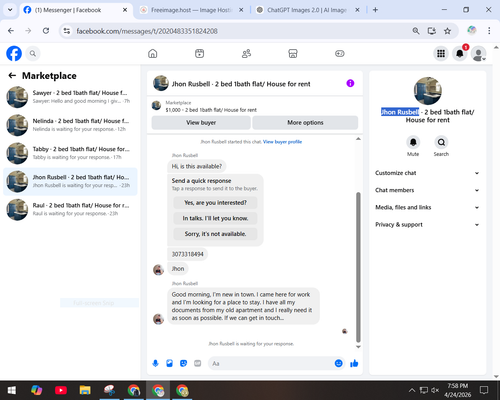Expand Privacy & support section
The image size is (500, 400).
click(427, 225)
